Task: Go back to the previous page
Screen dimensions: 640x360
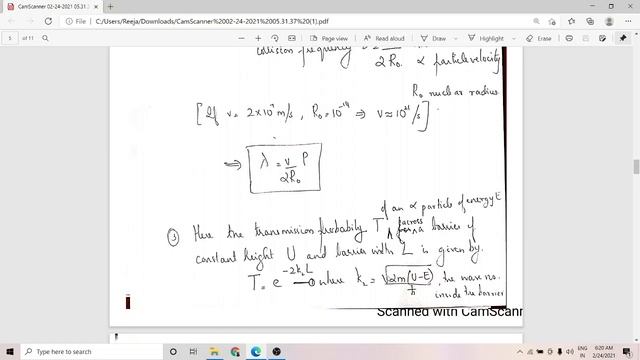Action: (x=11, y=21)
